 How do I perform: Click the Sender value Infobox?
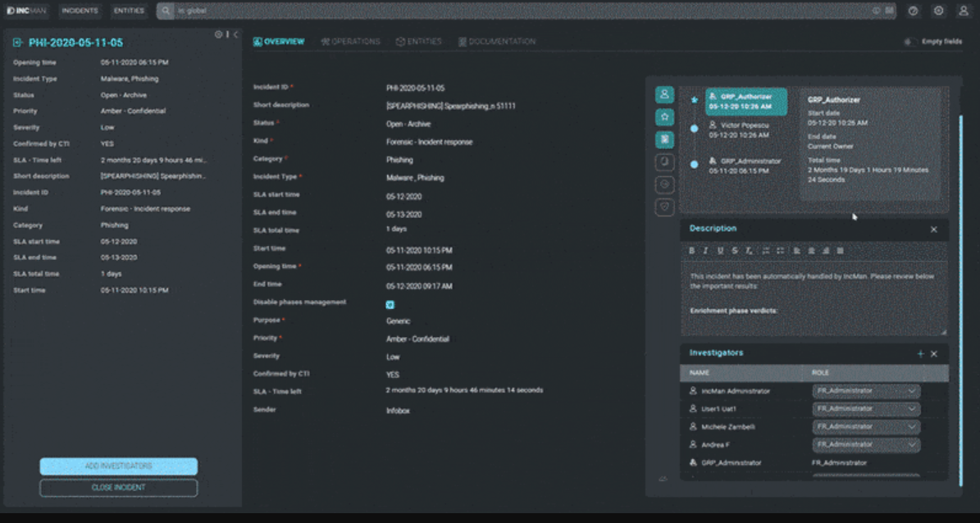398,412
